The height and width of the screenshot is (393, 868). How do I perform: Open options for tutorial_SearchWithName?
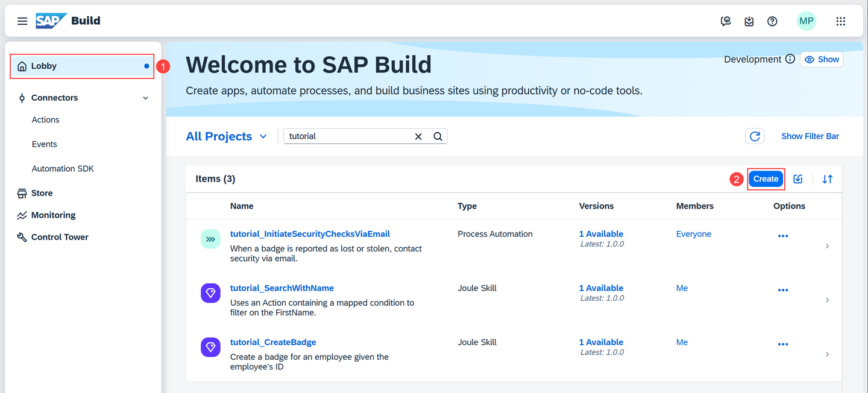tap(783, 291)
